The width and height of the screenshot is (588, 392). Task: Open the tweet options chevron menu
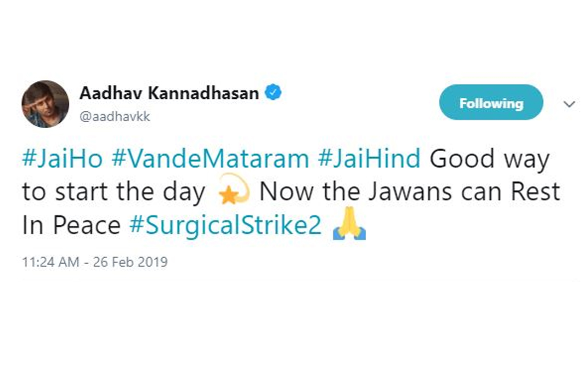click(x=569, y=104)
